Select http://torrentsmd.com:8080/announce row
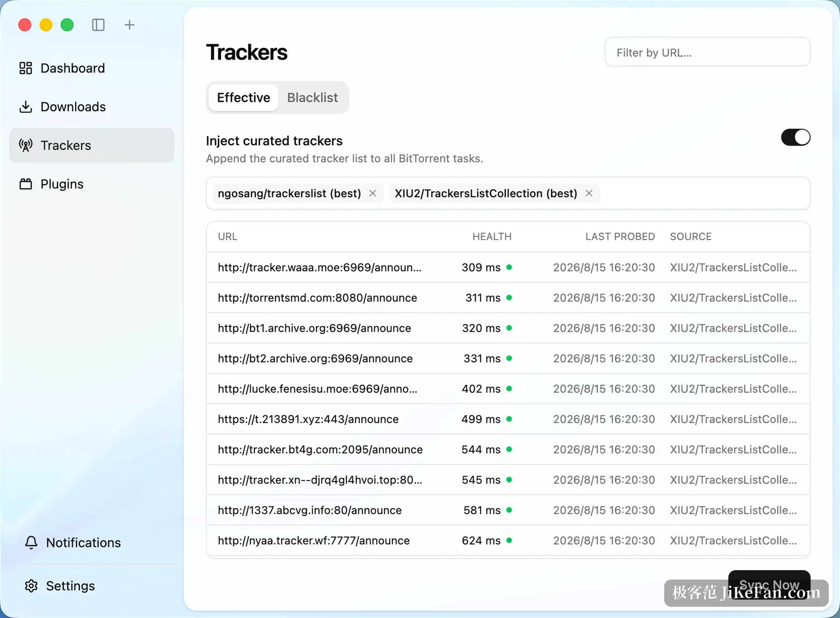840x618 pixels. coord(508,298)
